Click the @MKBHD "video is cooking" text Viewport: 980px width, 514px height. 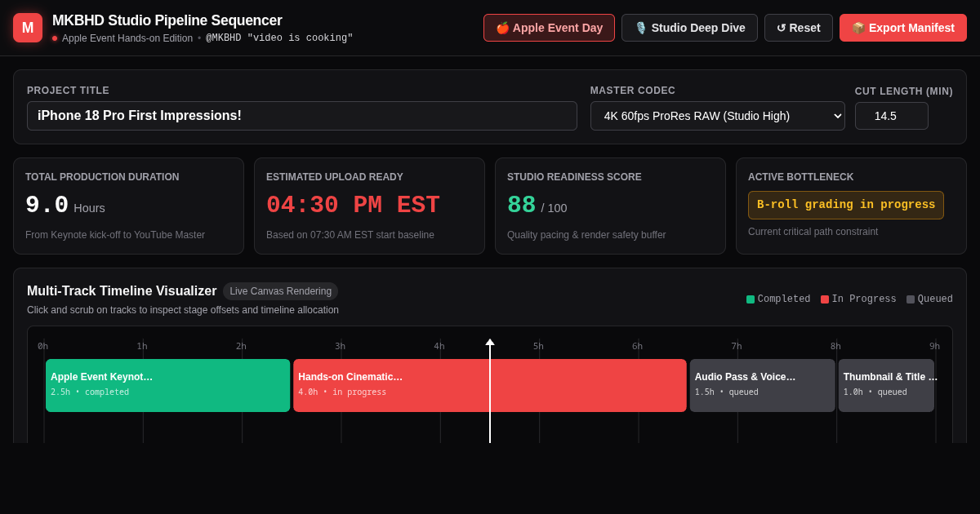pyautogui.click(x=279, y=38)
